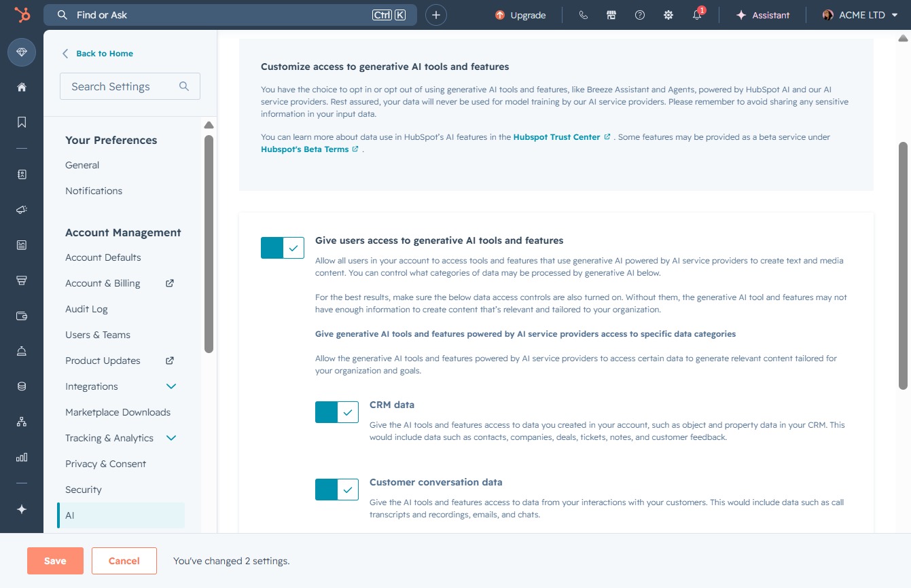Viewport: 911px width, 588px height.
Task: Toggle Give users access to generative AI
Action: (x=283, y=248)
